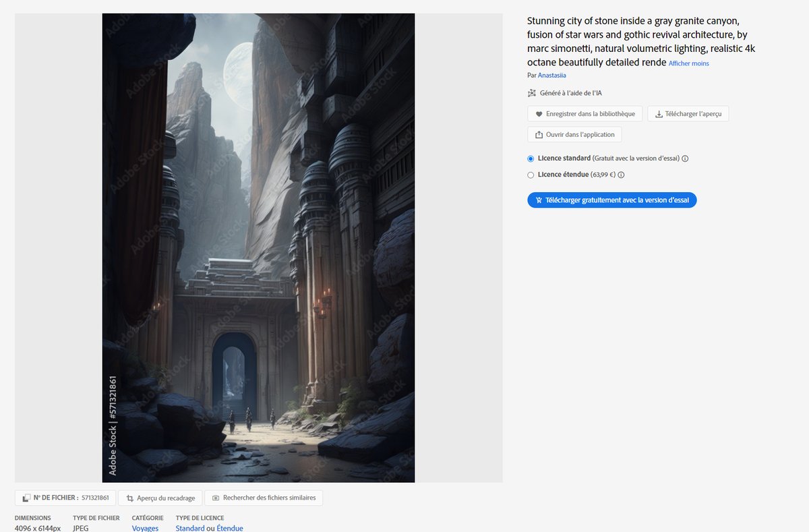The image size is (809, 532).
Task: Click the cart icon in the blue download button
Action: coord(539,200)
